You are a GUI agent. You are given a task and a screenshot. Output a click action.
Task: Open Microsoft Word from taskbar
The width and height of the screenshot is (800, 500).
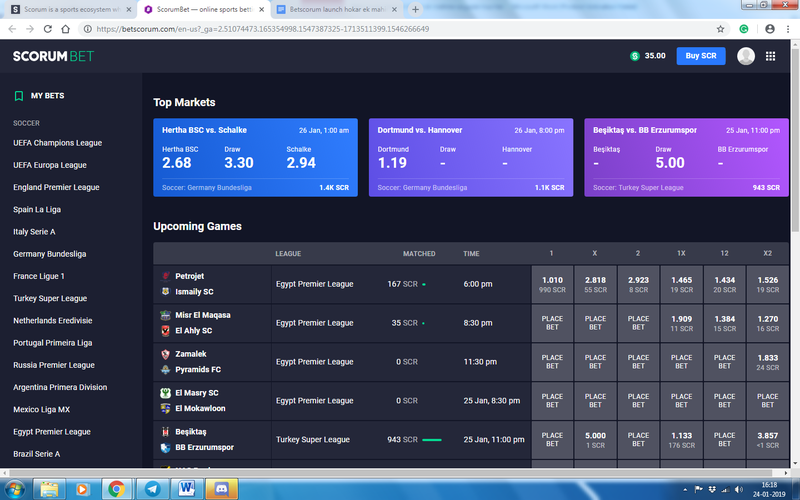coord(186,489)
